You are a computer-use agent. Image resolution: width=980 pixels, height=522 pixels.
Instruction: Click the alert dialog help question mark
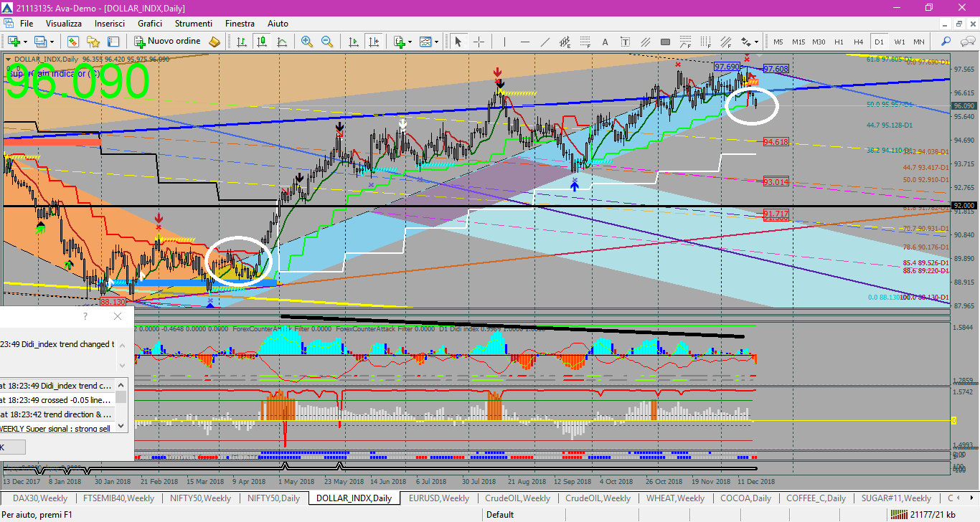[85, 316]
